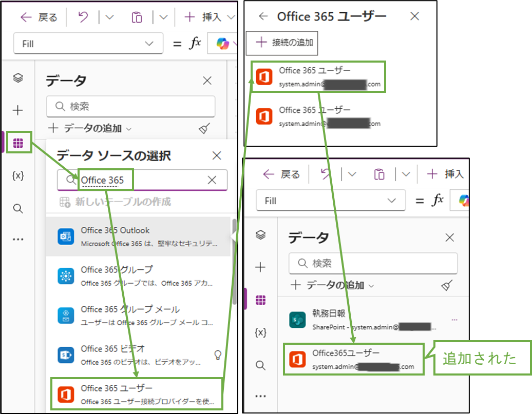Select the second Office 365 ユーザー connection

tap(318, 116)
